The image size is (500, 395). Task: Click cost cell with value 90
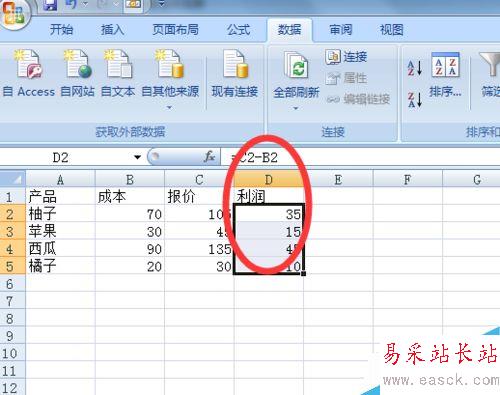(x=130, y=248)
